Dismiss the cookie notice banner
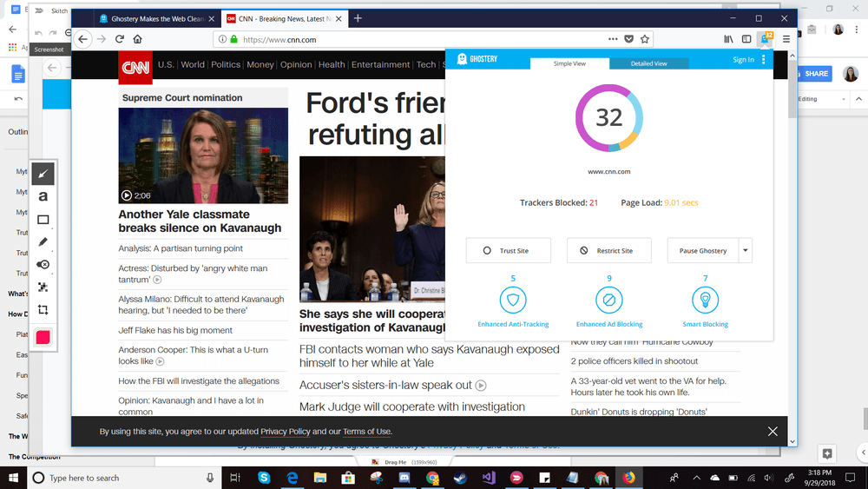This screenshot has width=868, height=489. click(773, 432)
